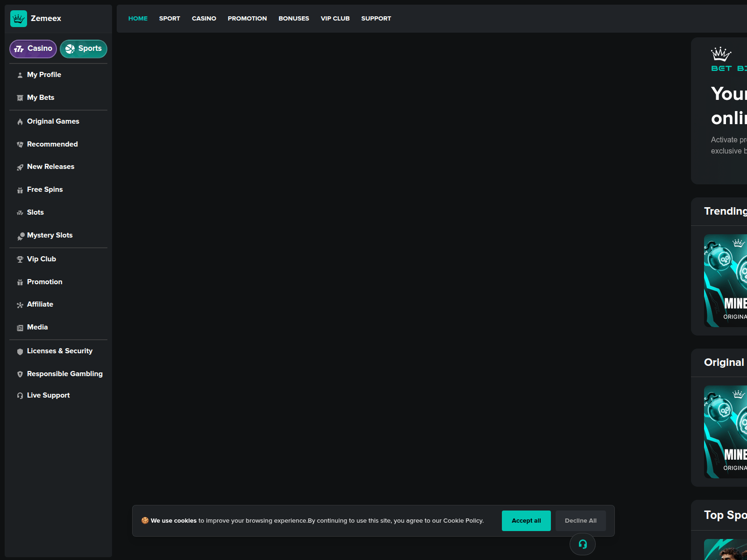The image size is (747, 560).
Task: Click the Vip Club trophy icon
Action: point(20,259)
